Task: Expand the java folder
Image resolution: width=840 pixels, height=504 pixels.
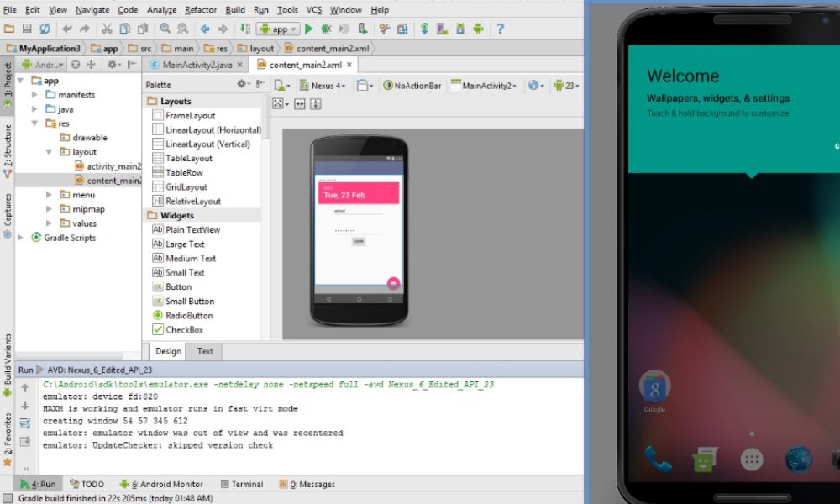Action: point(34,109)
